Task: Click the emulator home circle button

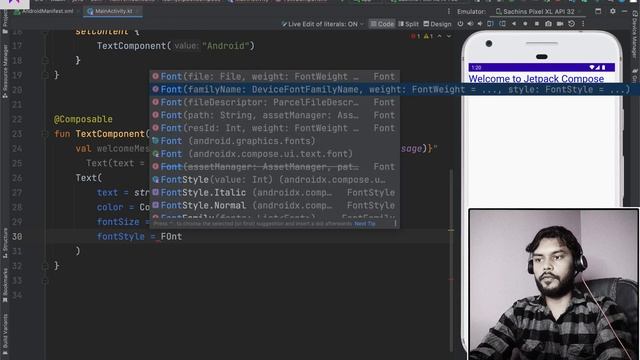Action: tap(525, 24)
